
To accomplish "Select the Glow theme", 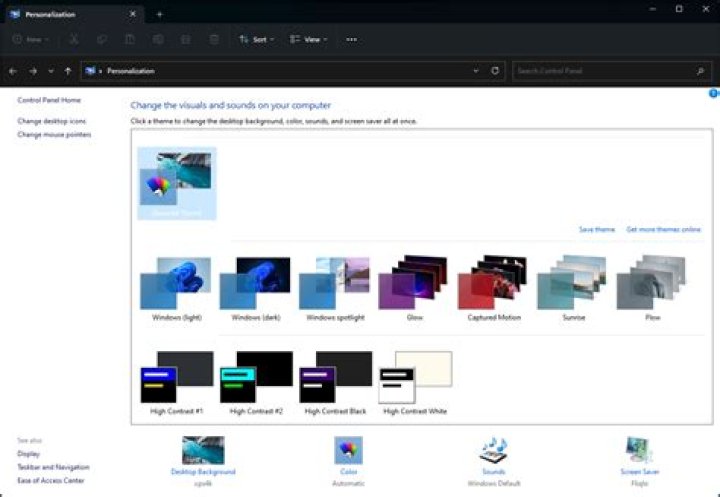I will 414,288.
